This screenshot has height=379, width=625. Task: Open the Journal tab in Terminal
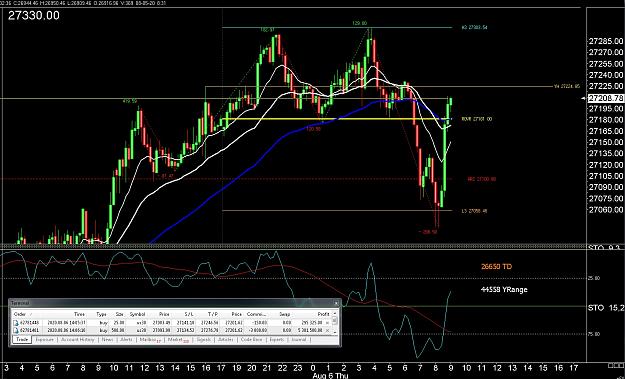299,340
